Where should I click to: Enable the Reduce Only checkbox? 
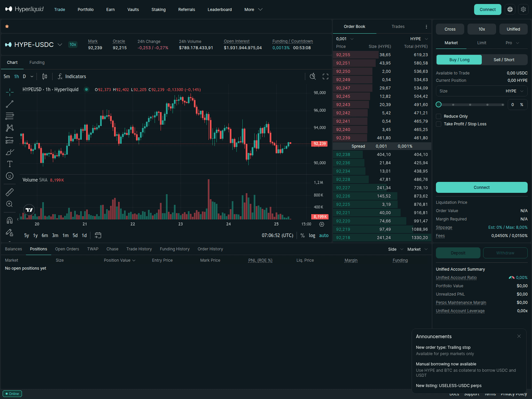438,116
